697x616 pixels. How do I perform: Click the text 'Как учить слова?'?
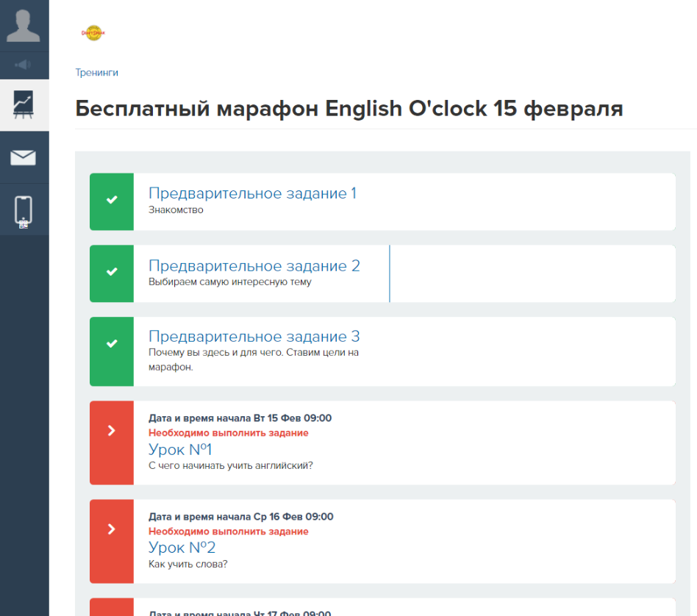click(188, 564)
